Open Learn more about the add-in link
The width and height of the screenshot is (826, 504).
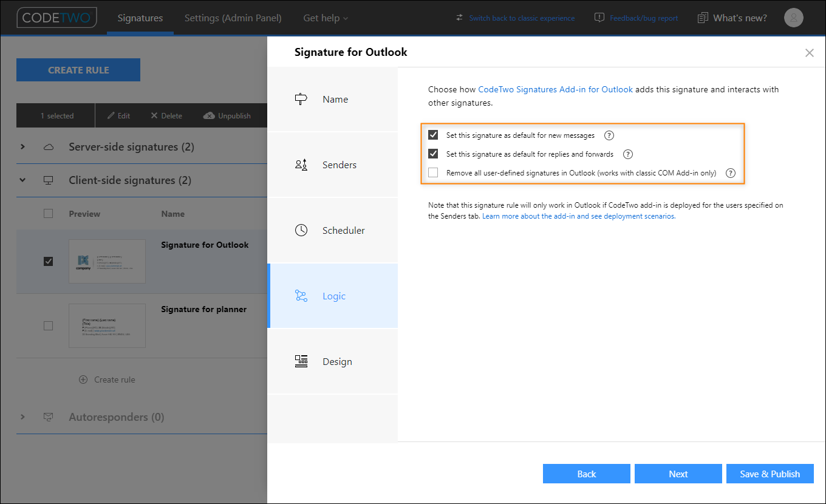pos(579,216)
